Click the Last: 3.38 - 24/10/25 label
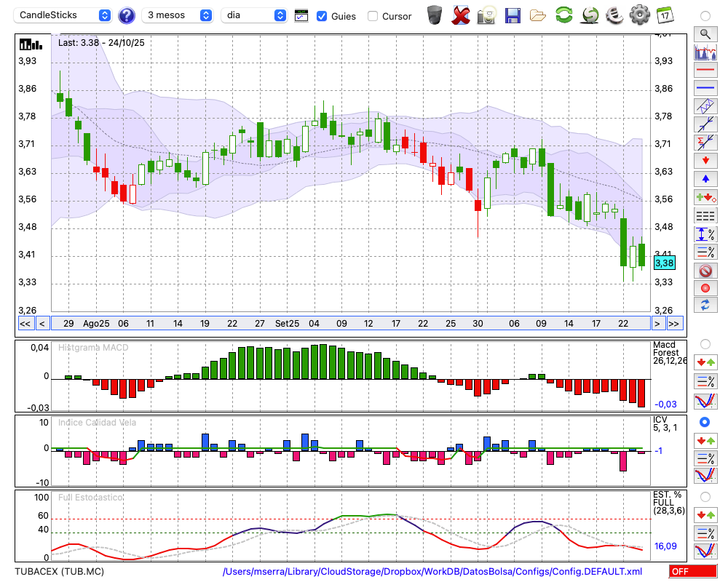Image resolution: width=728 pixels, height=582 pixels. 101,43
